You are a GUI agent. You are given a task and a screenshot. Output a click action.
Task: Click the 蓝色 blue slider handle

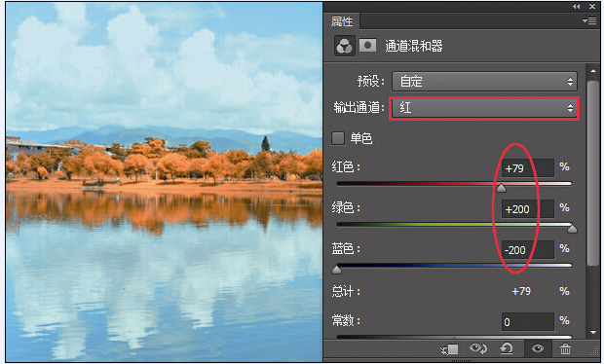tap(337, 270)
